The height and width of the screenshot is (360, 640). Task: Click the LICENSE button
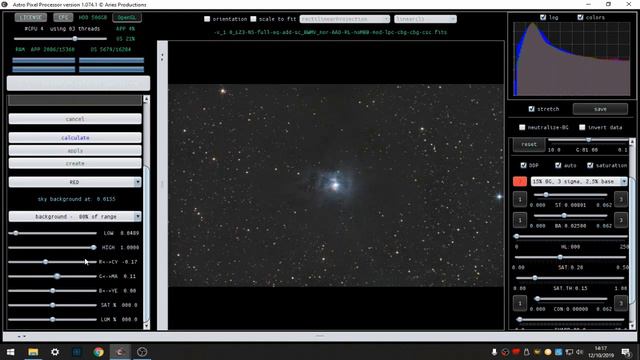tap(31, 18)
